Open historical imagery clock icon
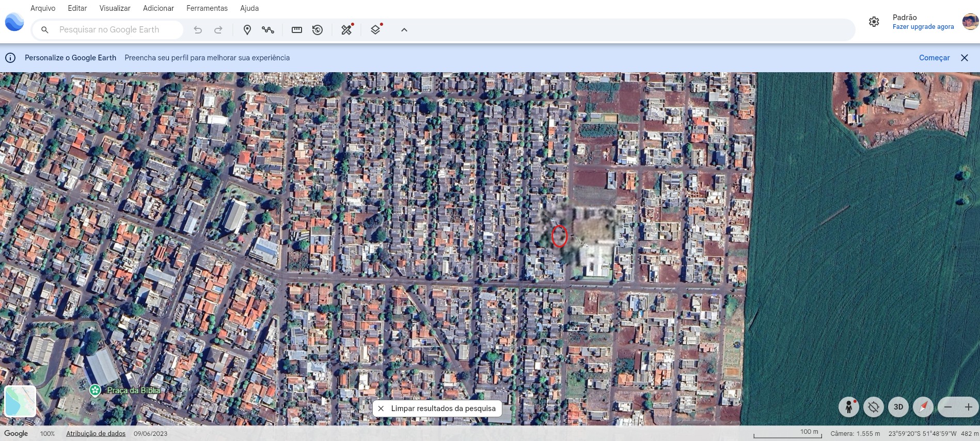 tap(318, 30)
